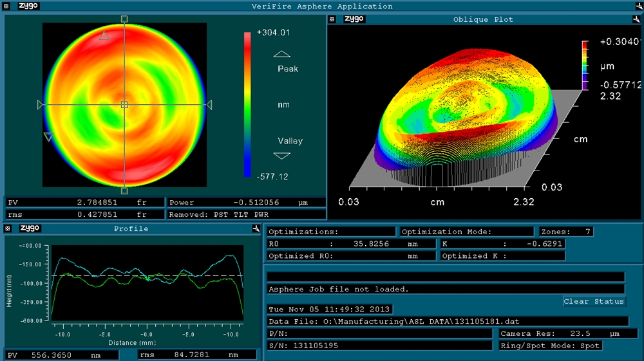
Task: Click the S/N field 131105195
Action: coord(379,346)
